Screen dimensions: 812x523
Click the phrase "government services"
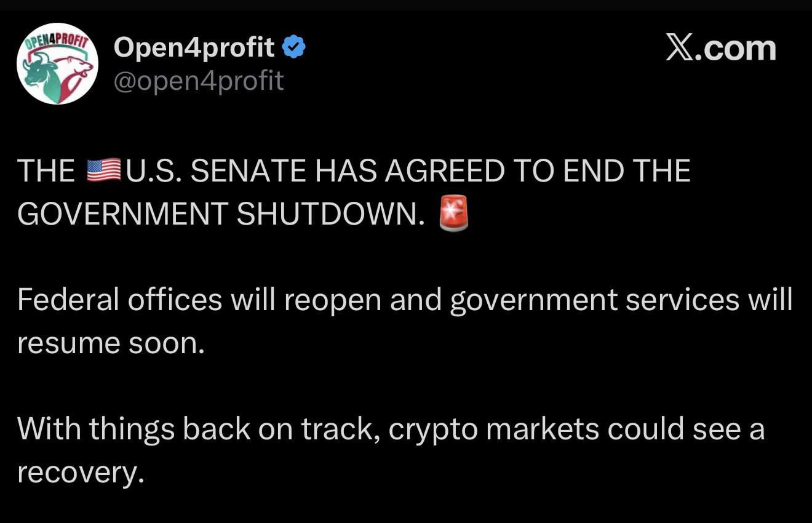[594, 300]
